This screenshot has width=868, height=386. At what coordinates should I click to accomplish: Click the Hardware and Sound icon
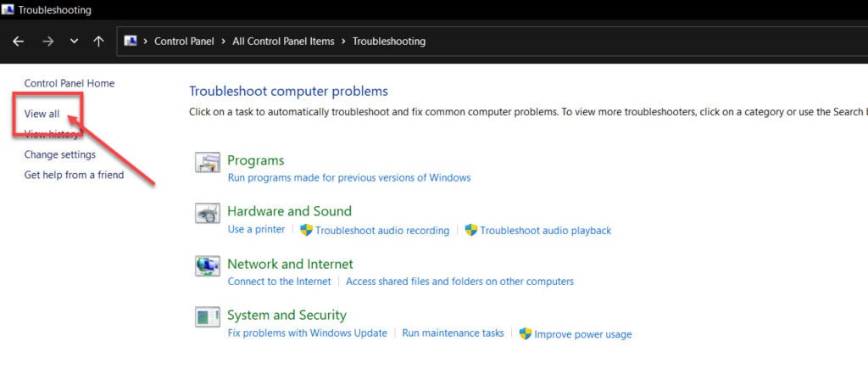point(208,213)
